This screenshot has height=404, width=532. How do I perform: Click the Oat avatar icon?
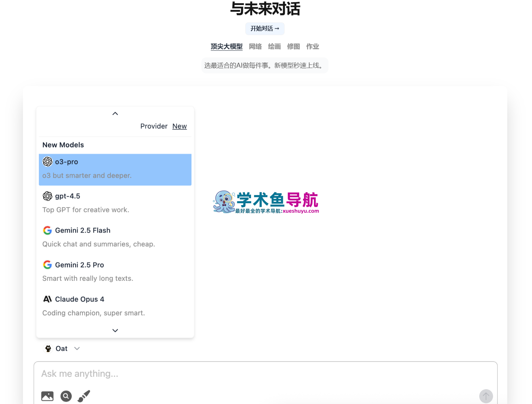point(48,348)
